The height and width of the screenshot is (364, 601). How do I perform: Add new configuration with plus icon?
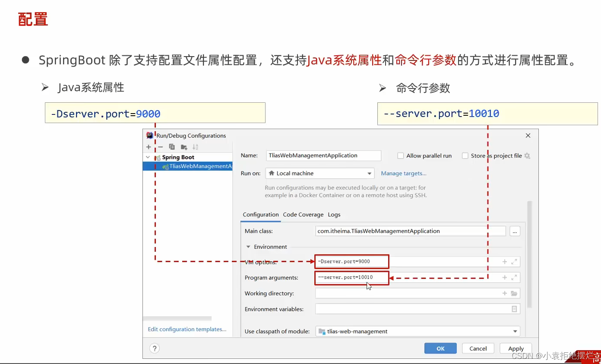[149, 147]
